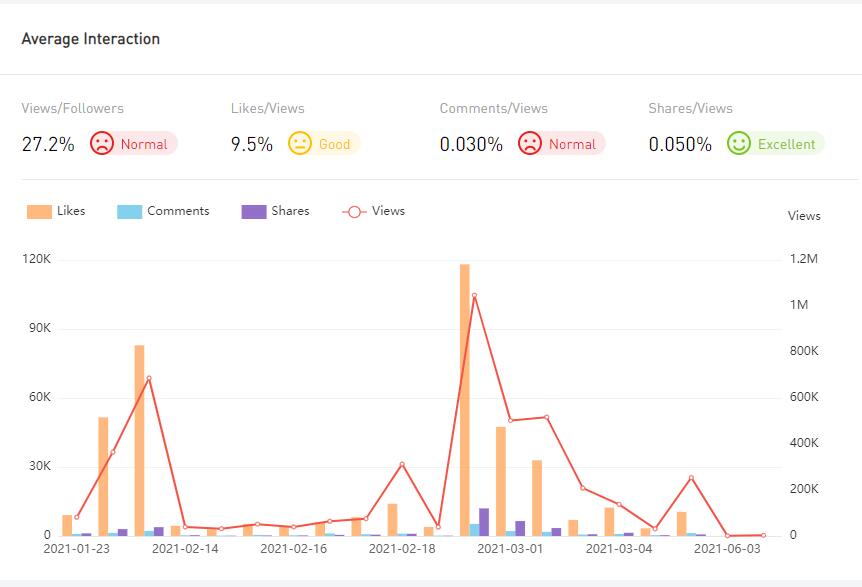Click the 2021-03-01 date label on axis
The width and height of the screenshot is (862, 587).
(510, 548)
